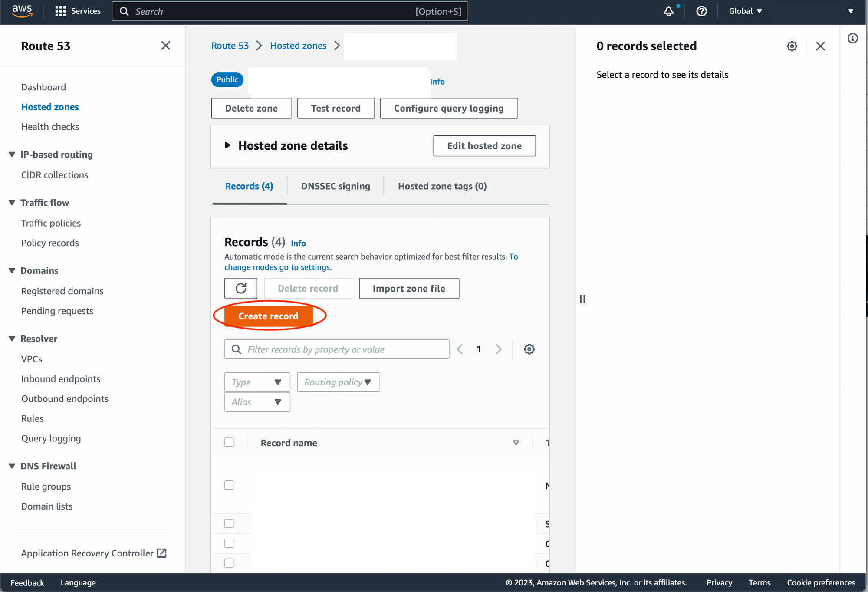This screenshot has width=868, height=592.
Task: Go to previous page of records
Action: [x=460, y=349]
